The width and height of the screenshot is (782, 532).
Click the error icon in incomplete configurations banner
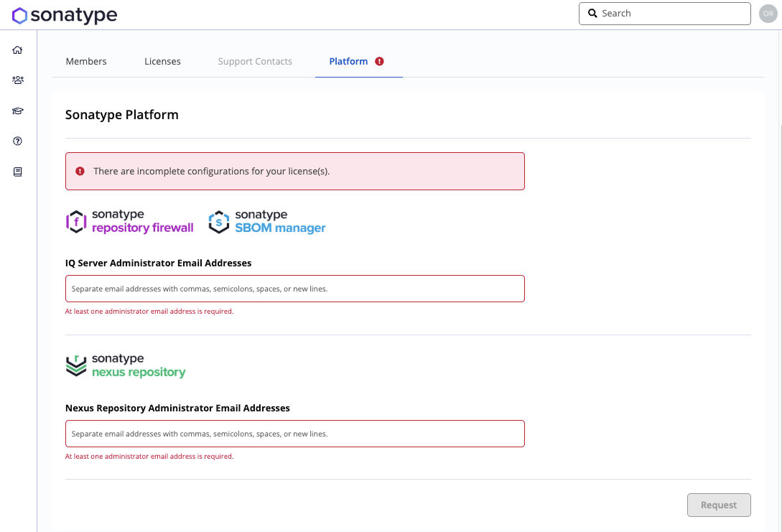click(80, 171)
